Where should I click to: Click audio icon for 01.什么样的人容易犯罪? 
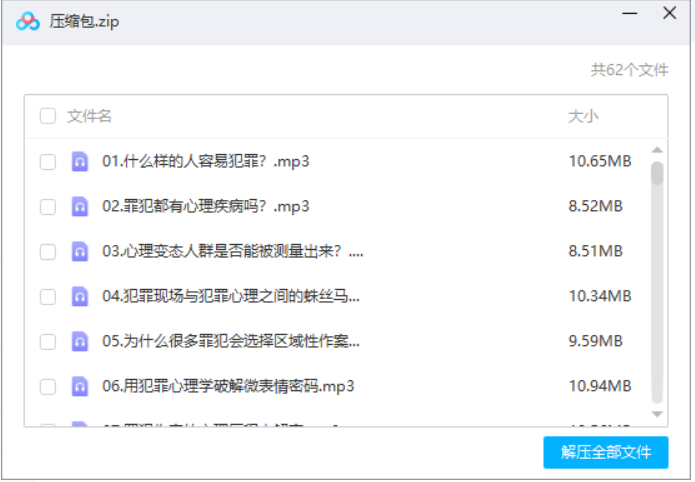point(80,161)
